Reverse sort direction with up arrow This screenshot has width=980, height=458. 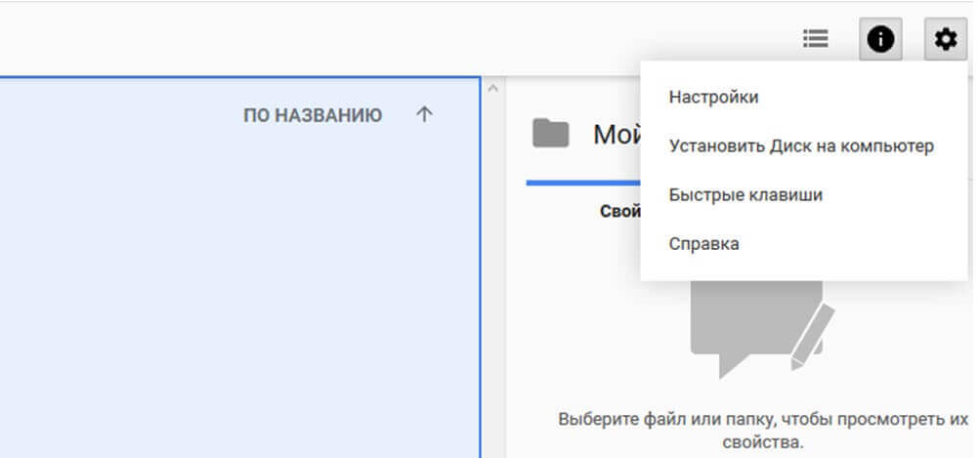423,115
